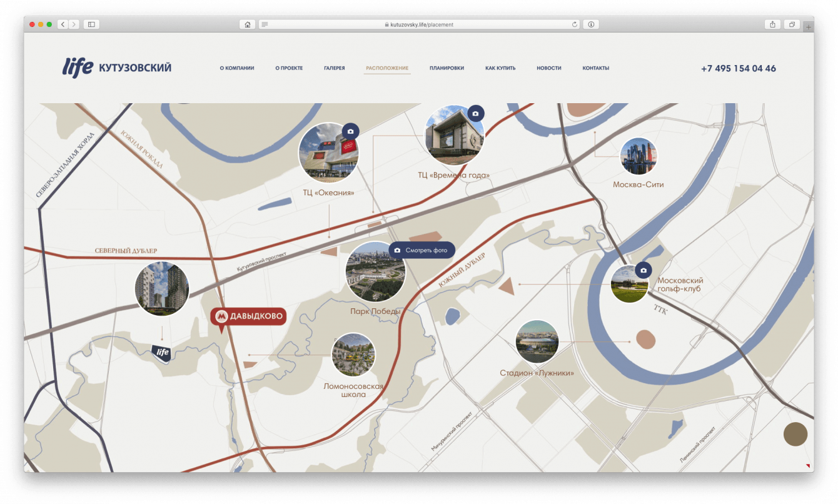The image size is (838, 504).
Task: Open the Планировки page
Action: 447,68
